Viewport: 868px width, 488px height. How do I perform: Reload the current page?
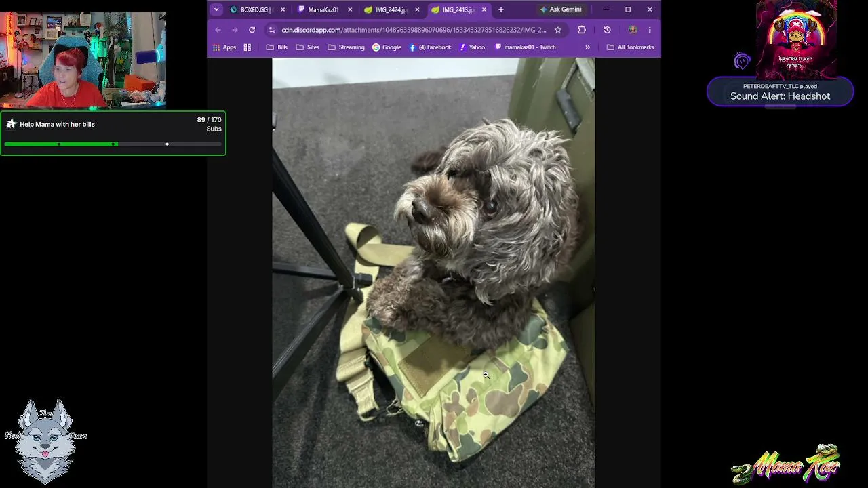[x=252, y=30]
